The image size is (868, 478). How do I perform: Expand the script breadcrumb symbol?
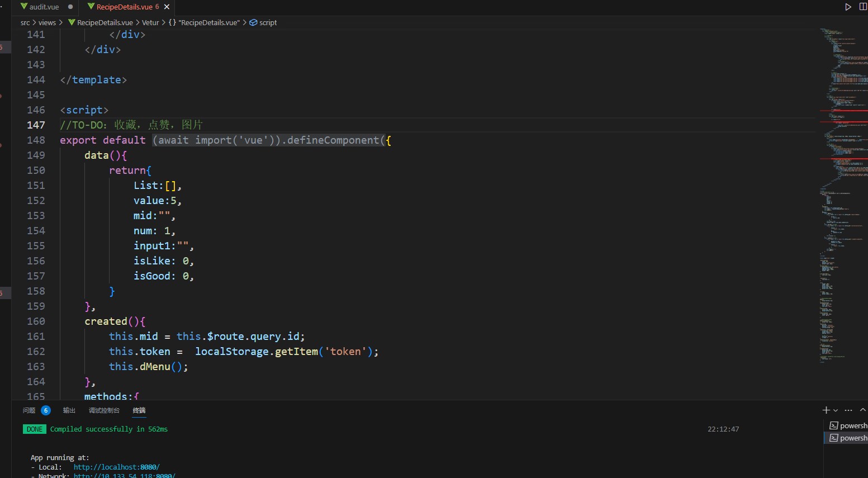click(268, 22)
